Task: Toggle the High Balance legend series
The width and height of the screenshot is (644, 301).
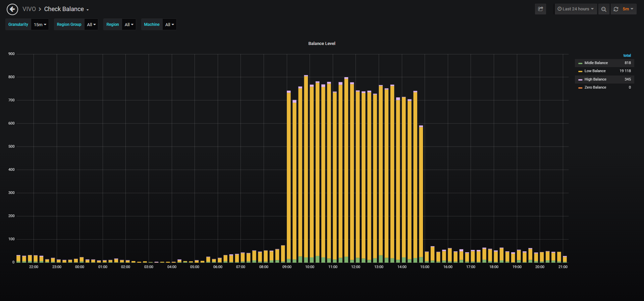Action: pyautogui.click(x=595, y=79)
